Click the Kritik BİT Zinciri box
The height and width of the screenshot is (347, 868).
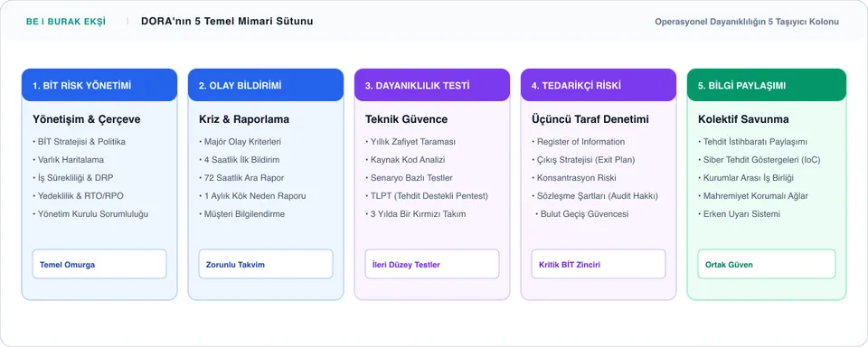pos(599,264)
